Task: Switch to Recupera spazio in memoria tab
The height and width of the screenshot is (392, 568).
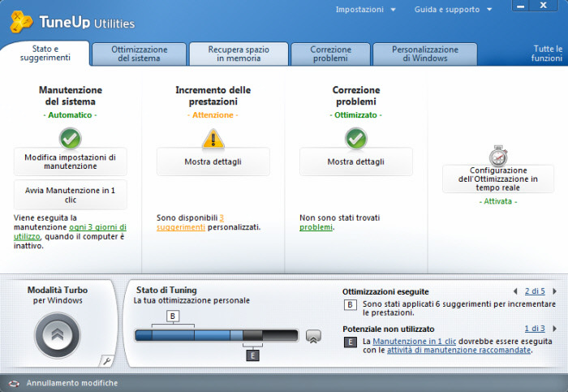Action: (x=239, y=54)
